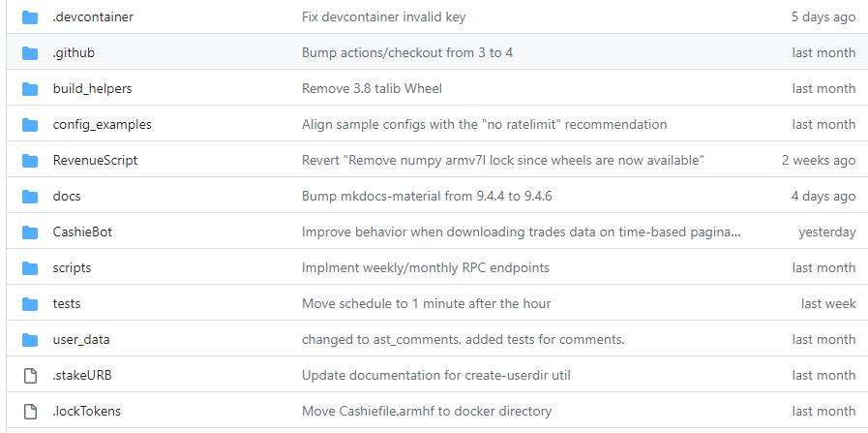
Task: Open "Move schedule to 1 minute" commit
Action: pos(426,303)
